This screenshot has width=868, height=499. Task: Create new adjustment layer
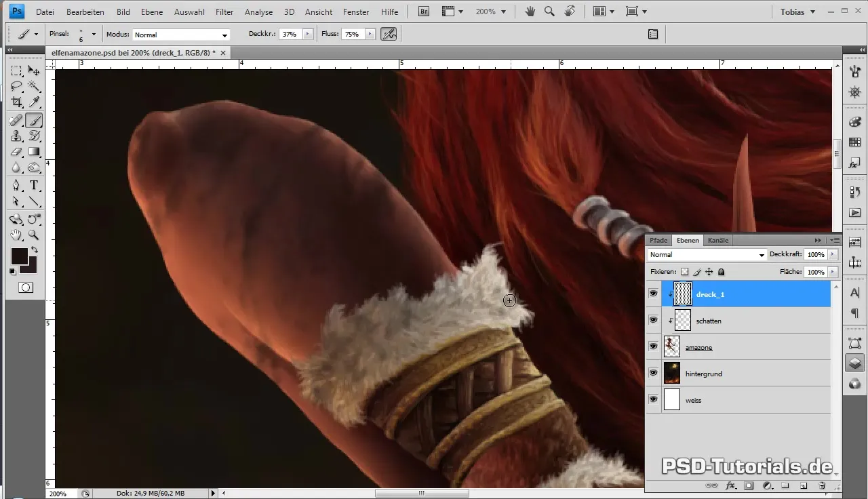click(x=767, y=485)
